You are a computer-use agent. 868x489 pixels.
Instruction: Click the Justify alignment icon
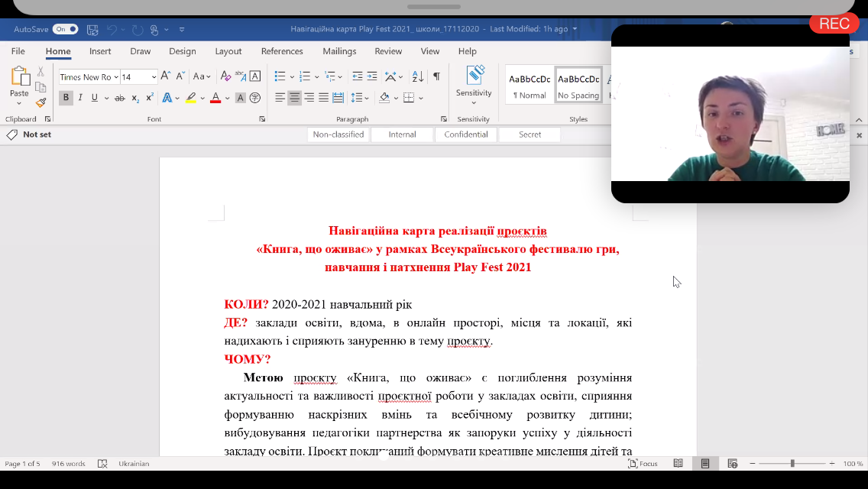[323, 98]
